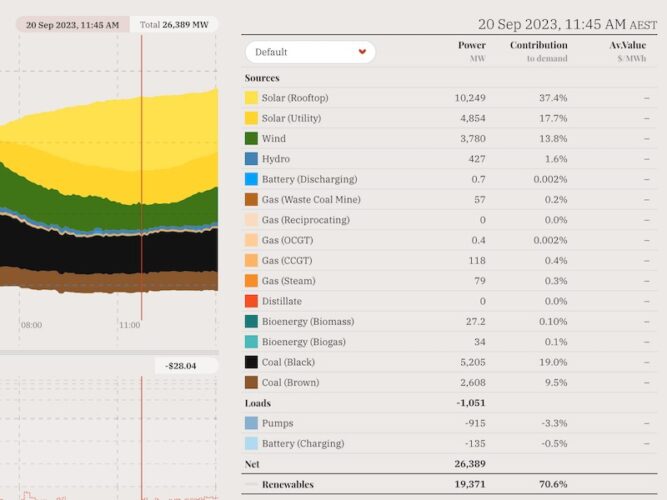Select the Power MW column header

(x=471, y=51)
